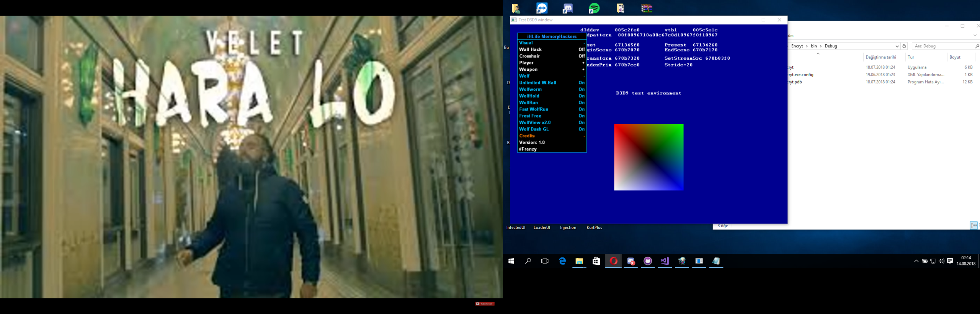This screenshot has height=314, width=980.
Task: Toggle Fast WolfRun On setting
Action: (552, 109)
